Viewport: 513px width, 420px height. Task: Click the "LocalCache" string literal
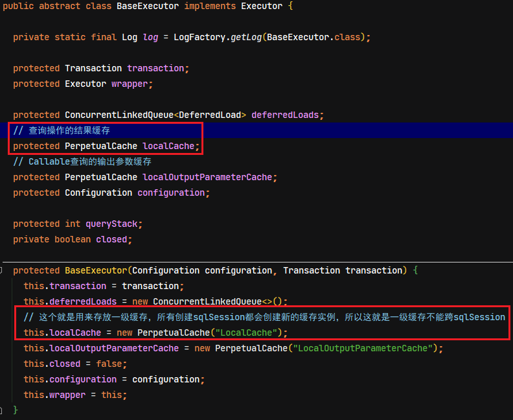click(246, 332)
